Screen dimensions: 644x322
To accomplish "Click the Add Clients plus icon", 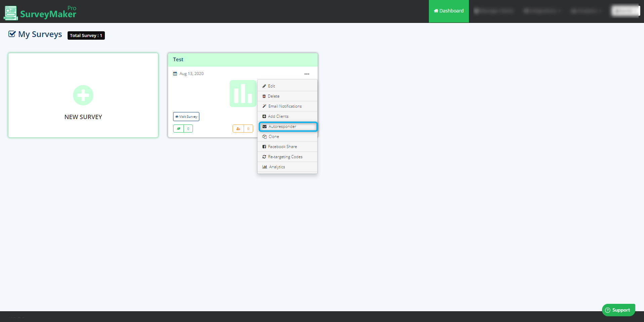I will [x=265, y=116].
